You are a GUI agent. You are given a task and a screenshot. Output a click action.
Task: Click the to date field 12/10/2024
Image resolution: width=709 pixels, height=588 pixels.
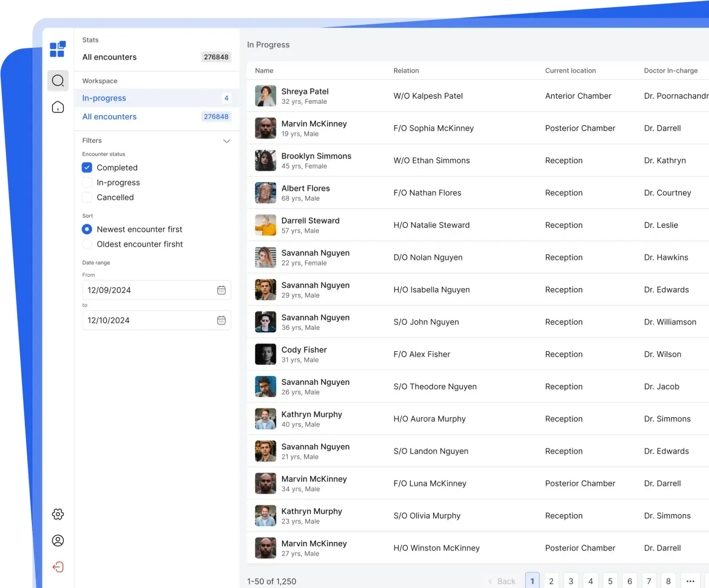pyautogui.click(x=157, y=320)
